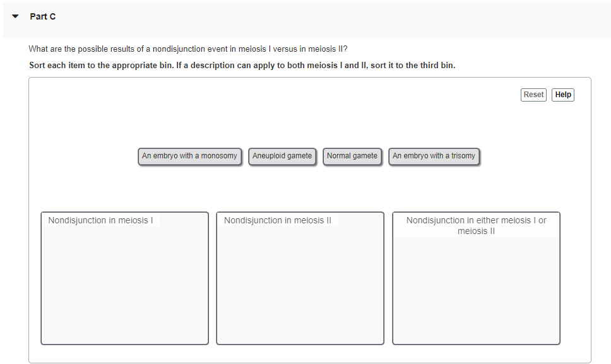Select the 'An embryo with a trisomy' tile
This screenshot has width=611, height=364.
pos(434,156)
